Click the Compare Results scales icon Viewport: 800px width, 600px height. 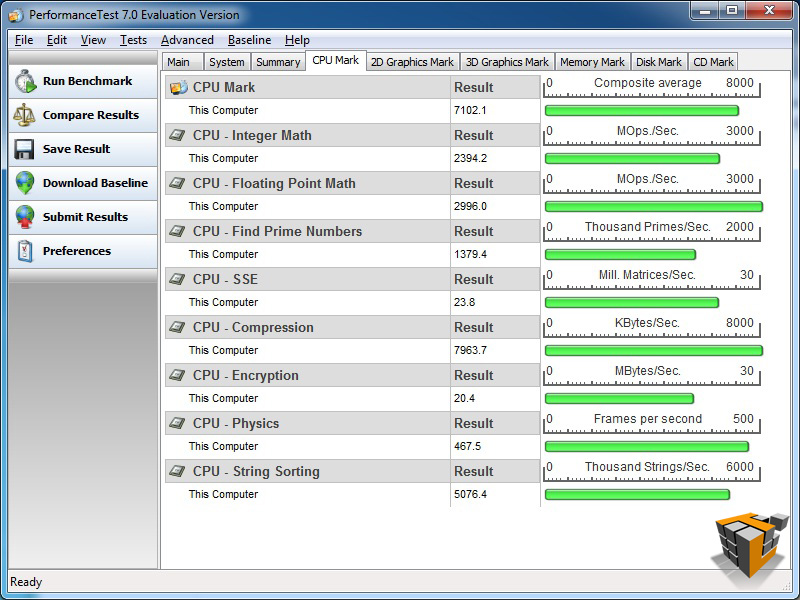pyautogui.click(x=24, y=115)
